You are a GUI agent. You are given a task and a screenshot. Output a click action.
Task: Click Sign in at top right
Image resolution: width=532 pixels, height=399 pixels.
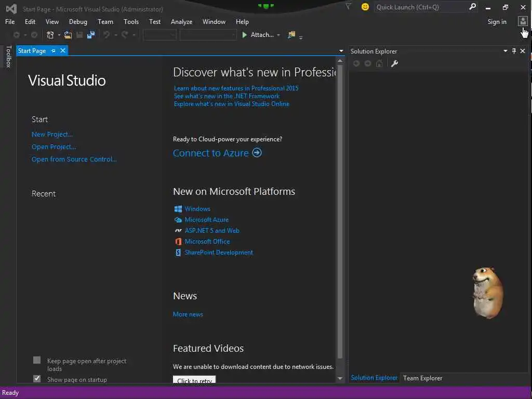click(x=497, y=22)
